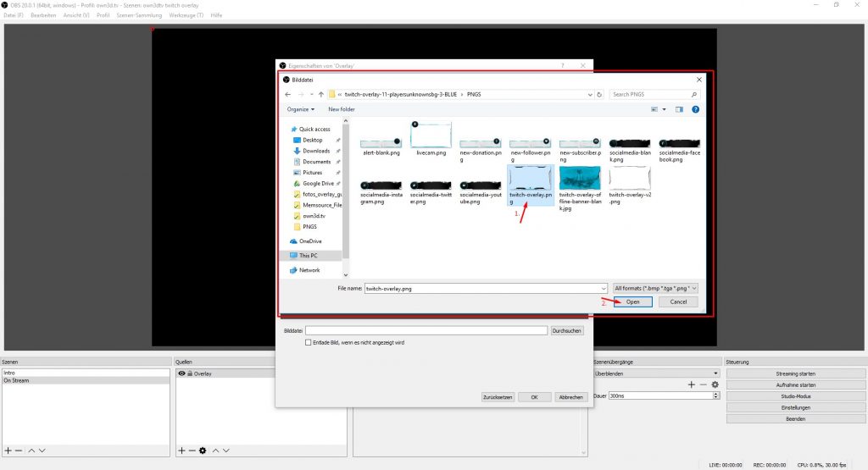Toggle lock on the Overlay source
The image size is (868, 470).
click(190, 373)
